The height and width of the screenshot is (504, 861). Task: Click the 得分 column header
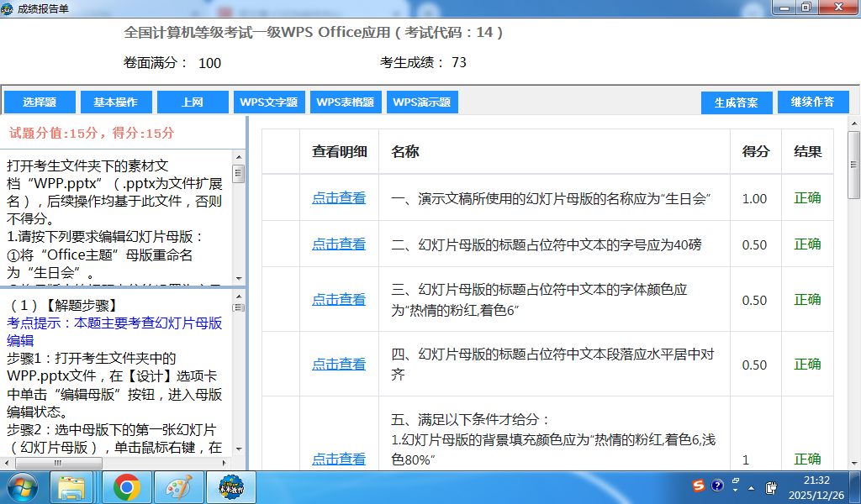(756, 152)
